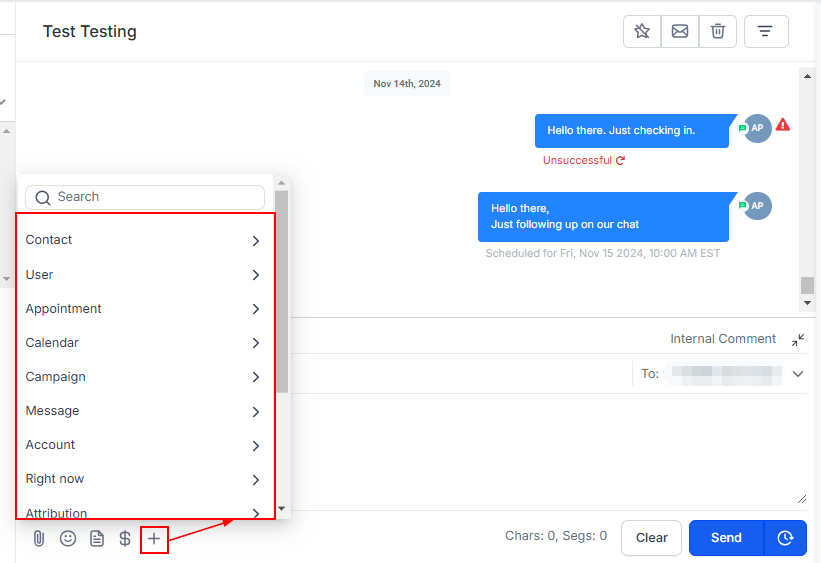Open the To recipient dropdown
The height and width of the screenshot is (563, 821).
point(797,374)
